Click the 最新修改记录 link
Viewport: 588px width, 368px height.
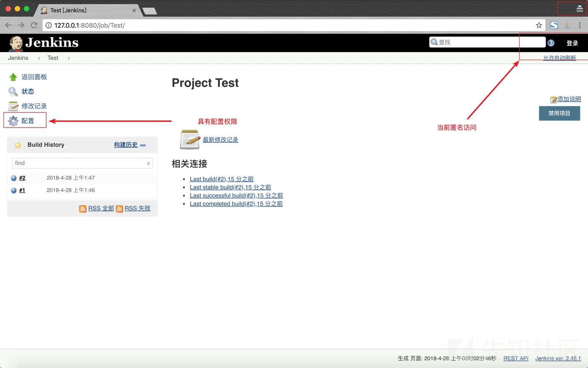[220, 140]
